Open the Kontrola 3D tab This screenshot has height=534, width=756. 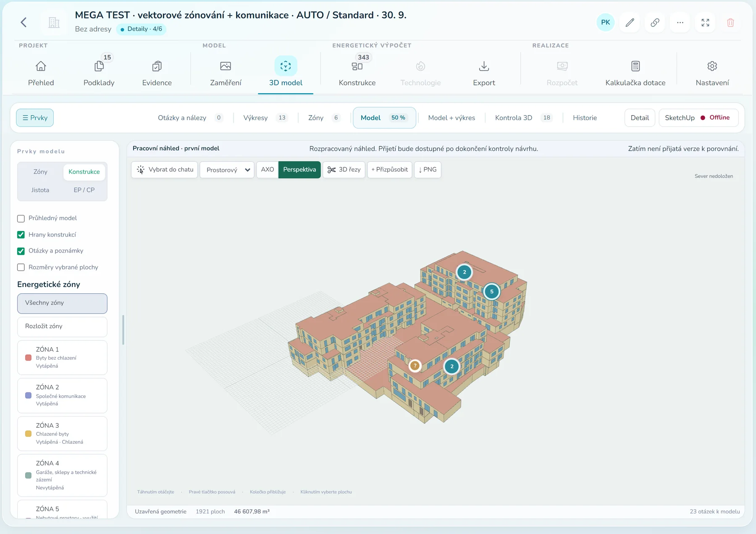tap(523, 118)
